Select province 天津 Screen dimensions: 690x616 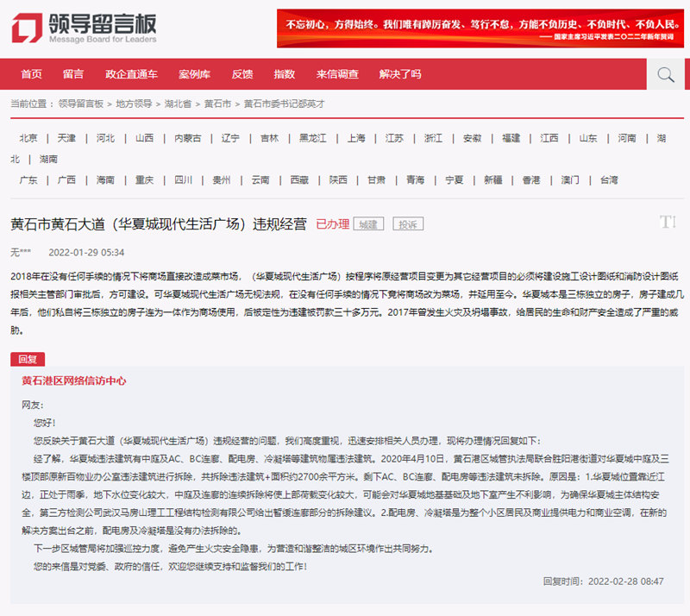[67, 138]
